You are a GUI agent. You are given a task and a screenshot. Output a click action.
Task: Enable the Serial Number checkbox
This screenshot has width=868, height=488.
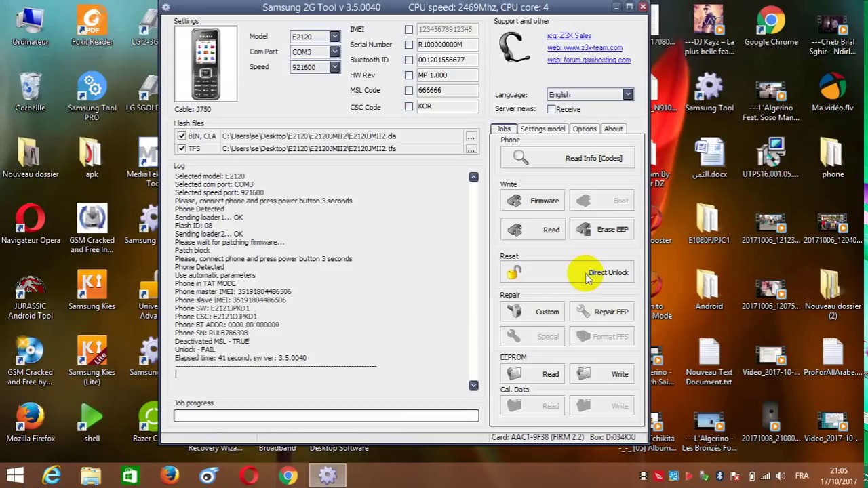[x=408, y=45]
